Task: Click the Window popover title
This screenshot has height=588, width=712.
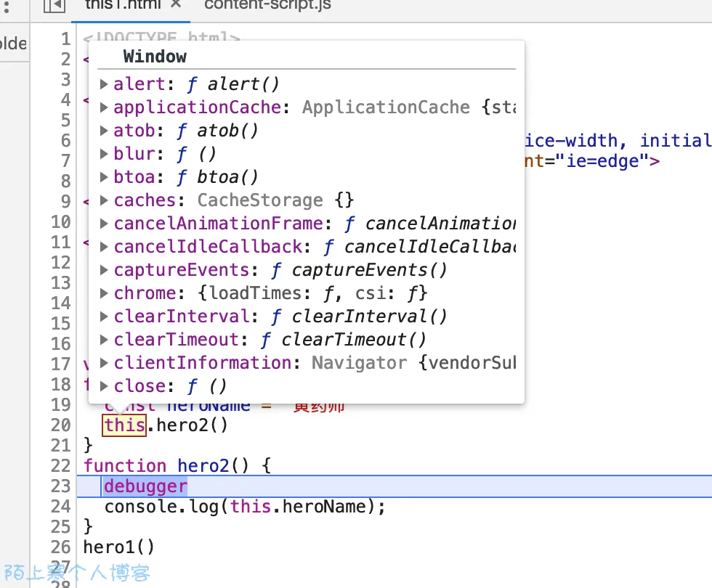Action: (155, 57)
